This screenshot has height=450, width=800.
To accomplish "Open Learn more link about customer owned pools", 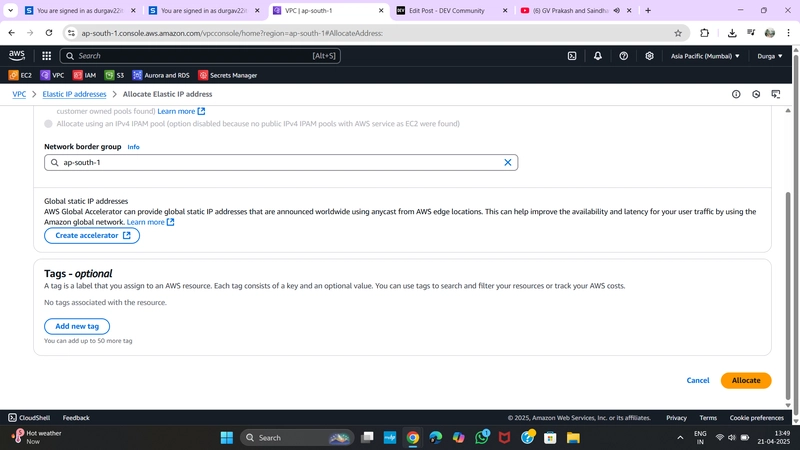I will pos(181,111).
